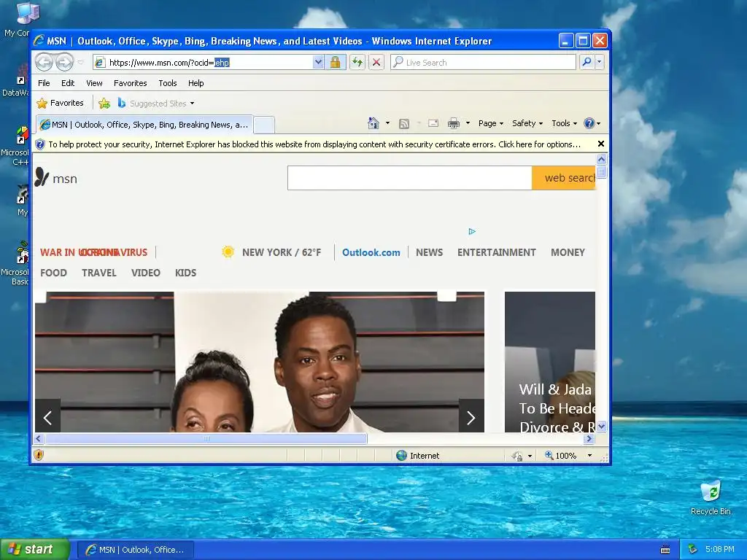Open the MONEY section link

568,252
